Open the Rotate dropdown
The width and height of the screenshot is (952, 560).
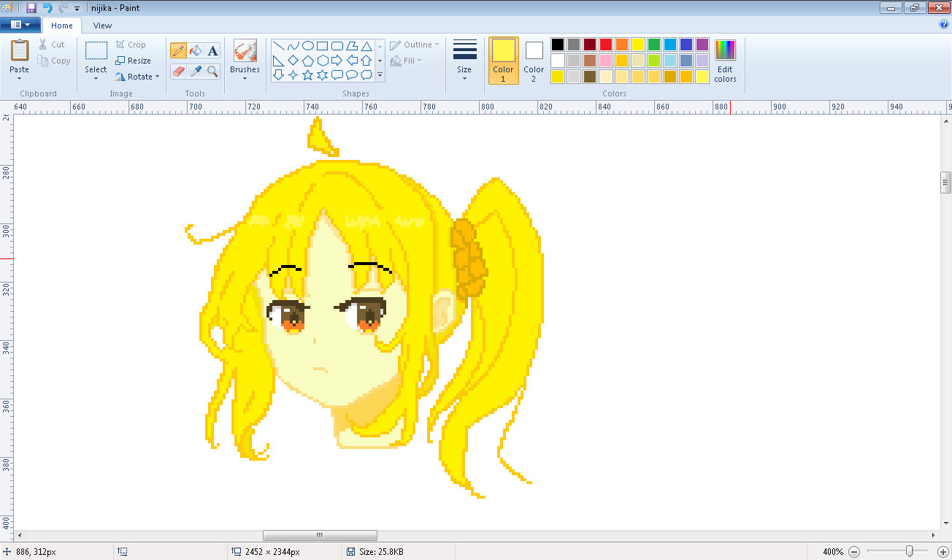137,77
